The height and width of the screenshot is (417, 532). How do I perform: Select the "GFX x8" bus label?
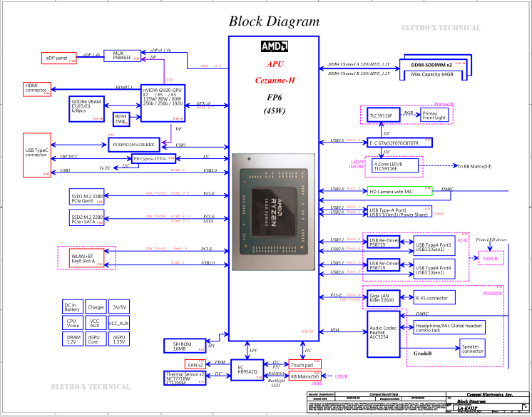click(203, 103)
